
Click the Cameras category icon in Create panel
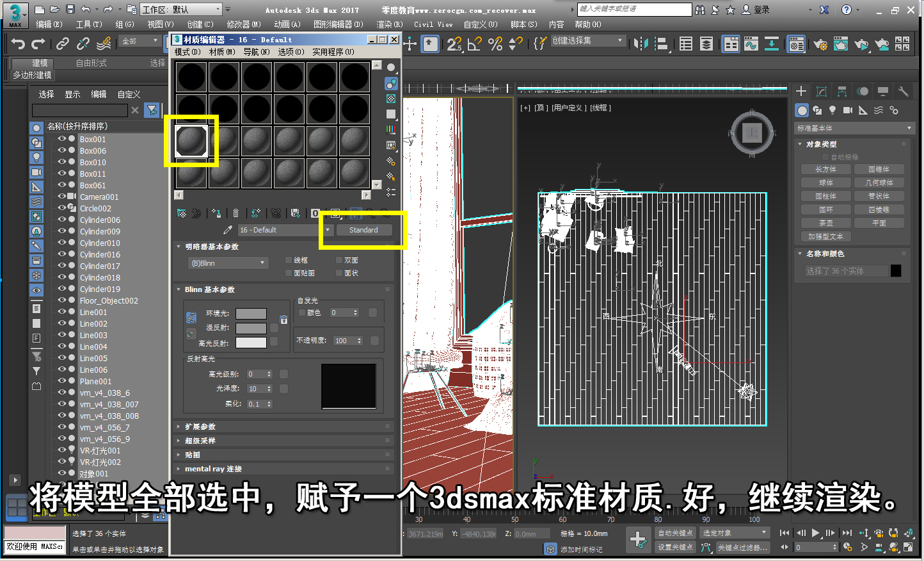point(848,110)
